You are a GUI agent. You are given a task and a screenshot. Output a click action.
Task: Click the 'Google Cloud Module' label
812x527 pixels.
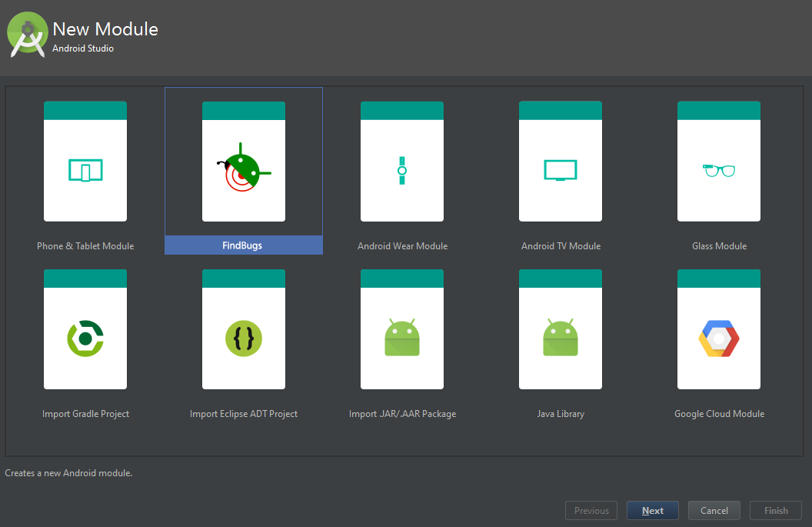coord(719,414)
